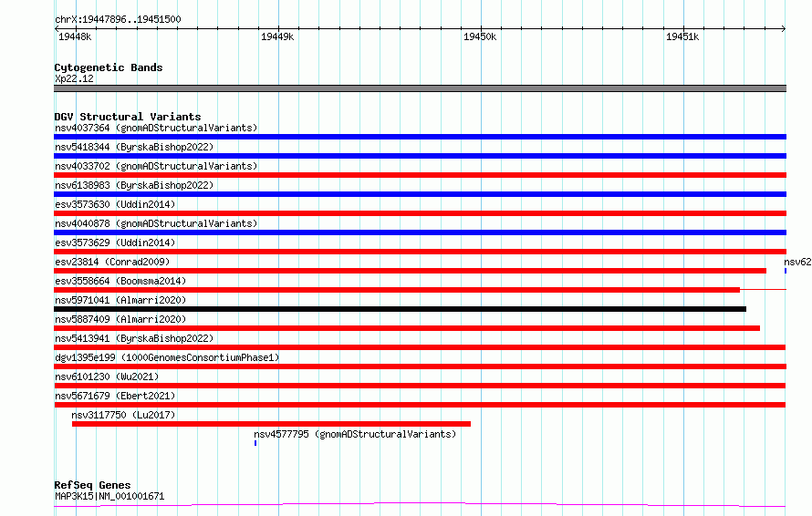This screenshot has height=516, width=812.
Task: Click the magenta MAP3K15 gene line
Action: (420, 504)
